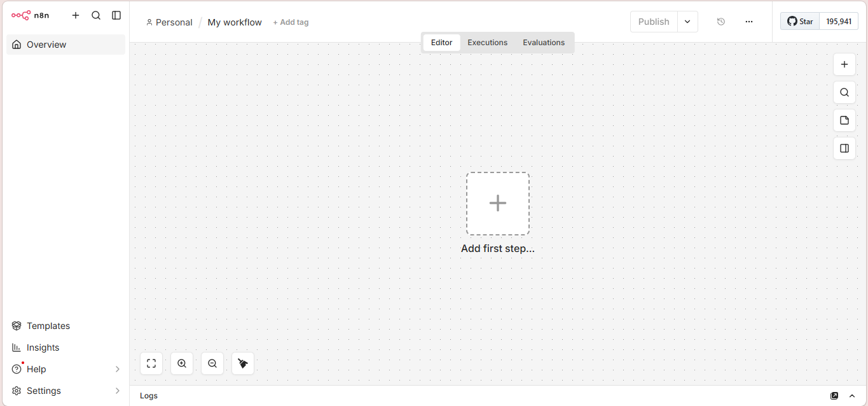Pop out the Logs panel icon
Image resolution: width=868 pixels, height=406 pixels.
pos(834,396)
